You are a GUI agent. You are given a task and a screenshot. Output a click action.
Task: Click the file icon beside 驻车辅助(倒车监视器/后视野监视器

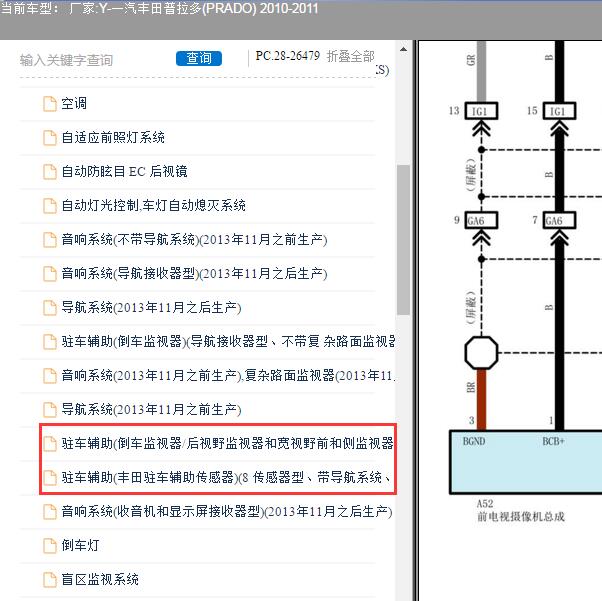[x=50, y=444]
